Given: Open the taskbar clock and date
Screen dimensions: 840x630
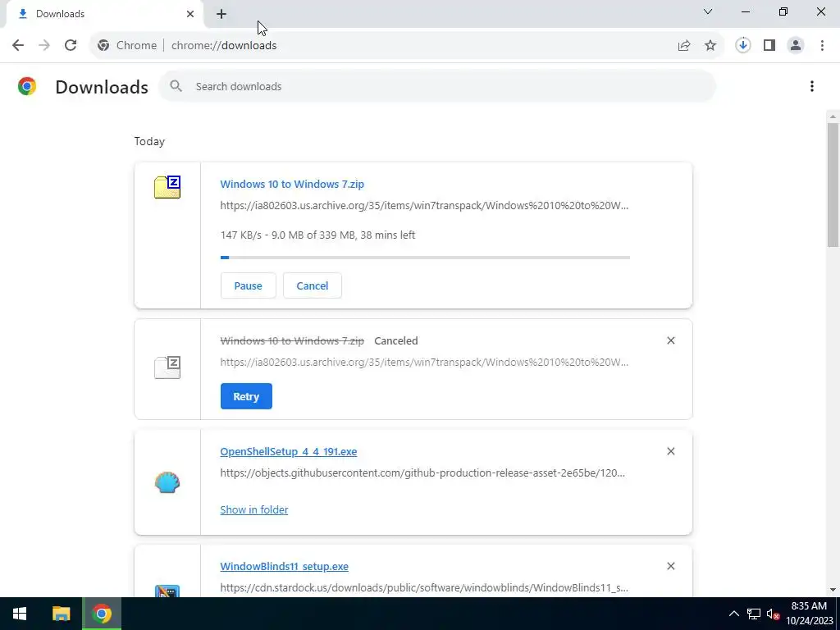Looking at the screenshot, I should coord(809,614).
